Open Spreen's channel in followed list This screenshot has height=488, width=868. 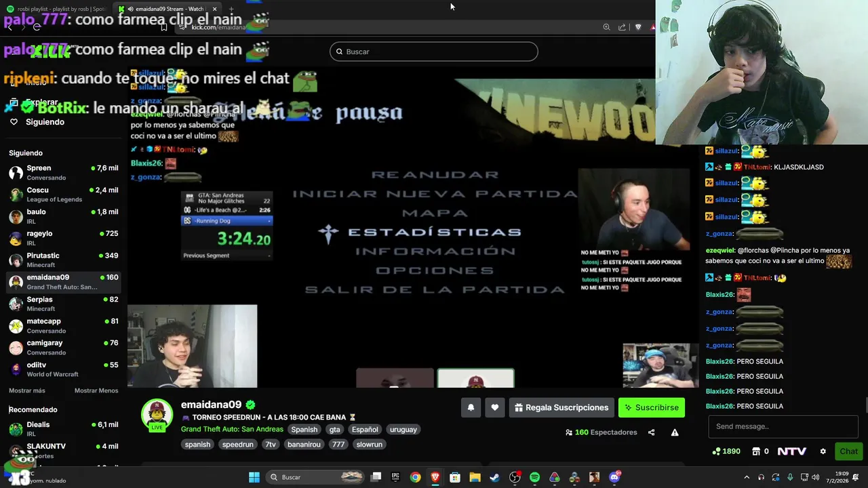63,173
